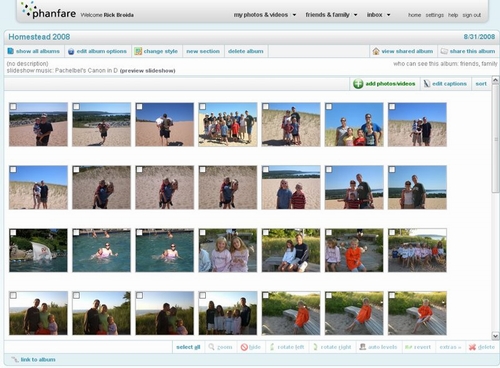Click delete album button
Image resolution: width=500 pixels, height=368 pixels.
[246, 51]
